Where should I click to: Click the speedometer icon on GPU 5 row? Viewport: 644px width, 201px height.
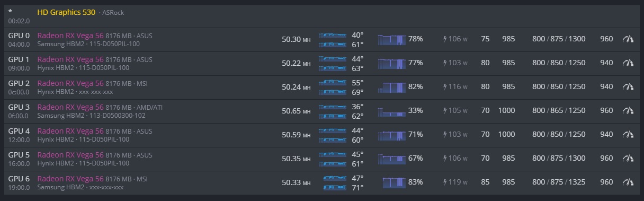[628, 159]
